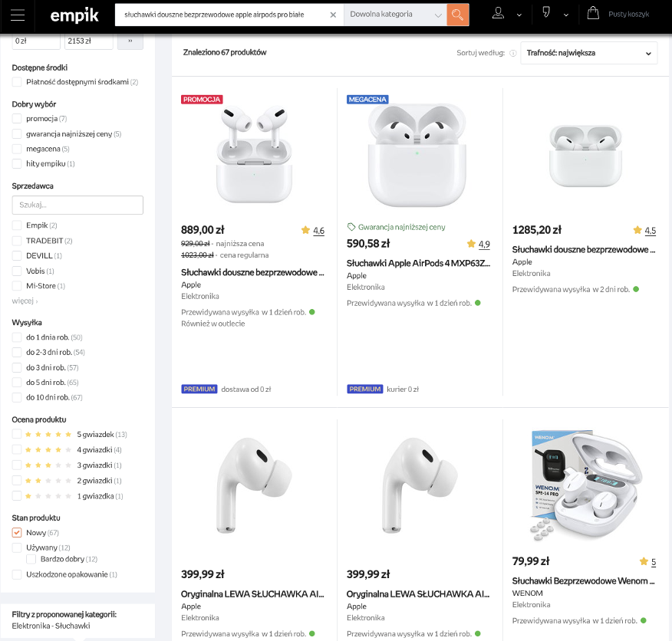The height and width of the screenshot is (641, 672).
Task: Click the PREMIUM badge under first product
Action: click(x=199, y=390)
